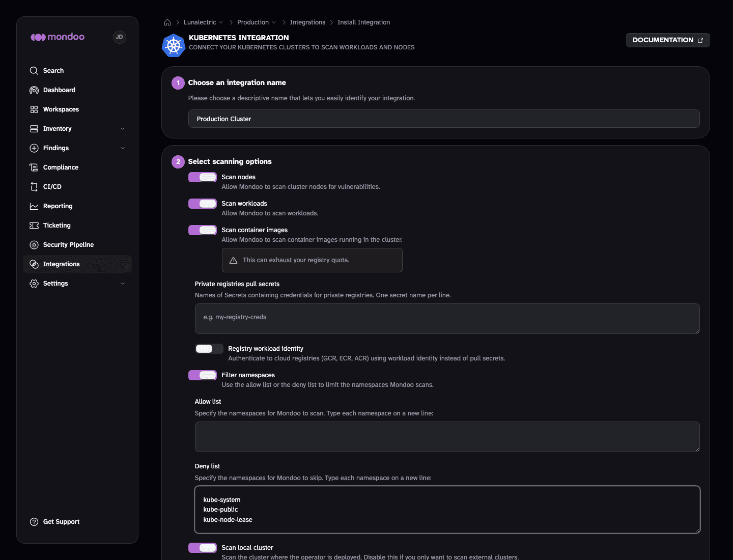
Task: Disable the Scan workloads toggle
Action: 203,204
